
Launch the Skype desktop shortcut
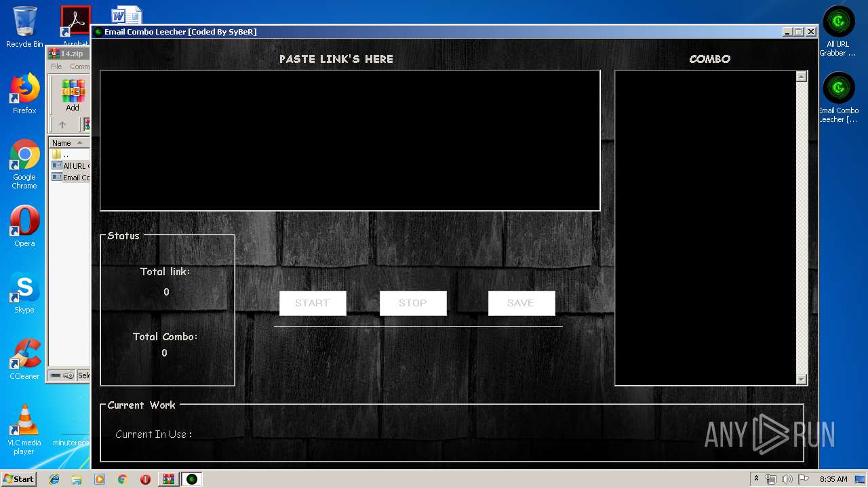click(24, 293)
